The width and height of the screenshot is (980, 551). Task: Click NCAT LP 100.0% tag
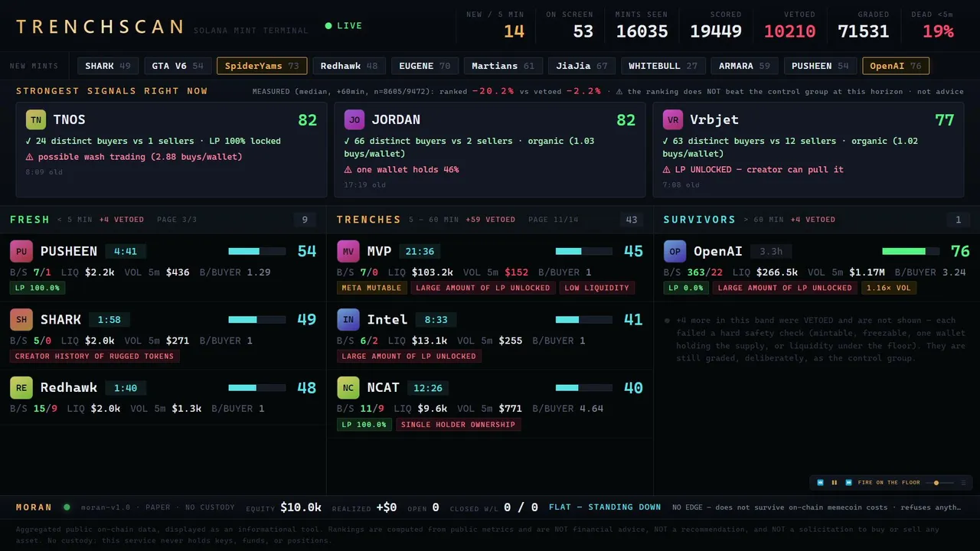364,425
